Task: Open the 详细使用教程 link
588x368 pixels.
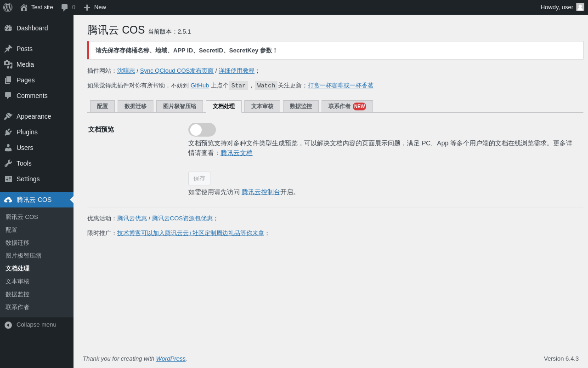Action: [x=237, y=71]
